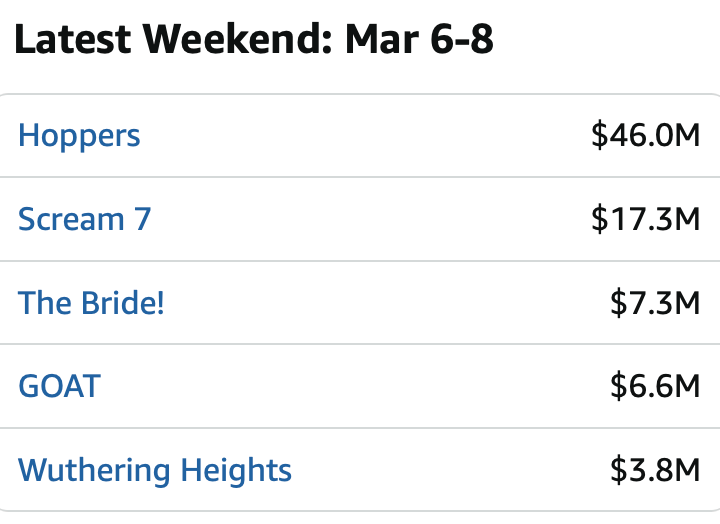Screen dimensions: 720x524
Task: Click empty space in the GOAT row
Action: tap(354, 386)
